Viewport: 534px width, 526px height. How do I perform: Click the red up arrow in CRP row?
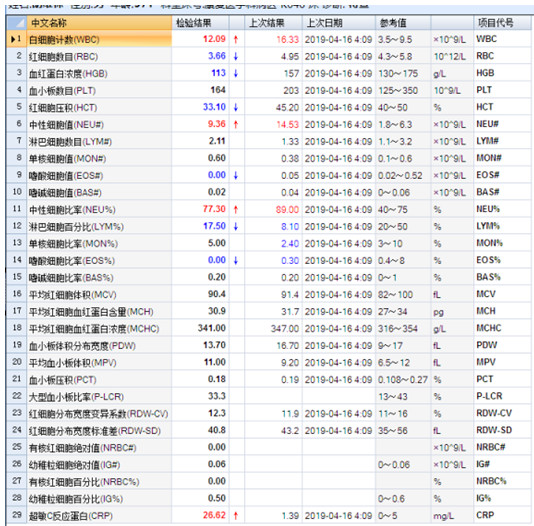236,516
